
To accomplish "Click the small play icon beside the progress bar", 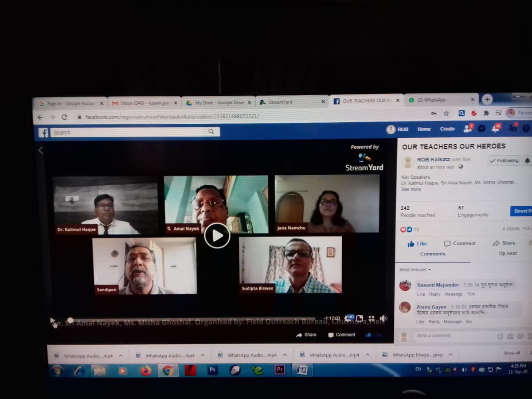I will point(52,320).
